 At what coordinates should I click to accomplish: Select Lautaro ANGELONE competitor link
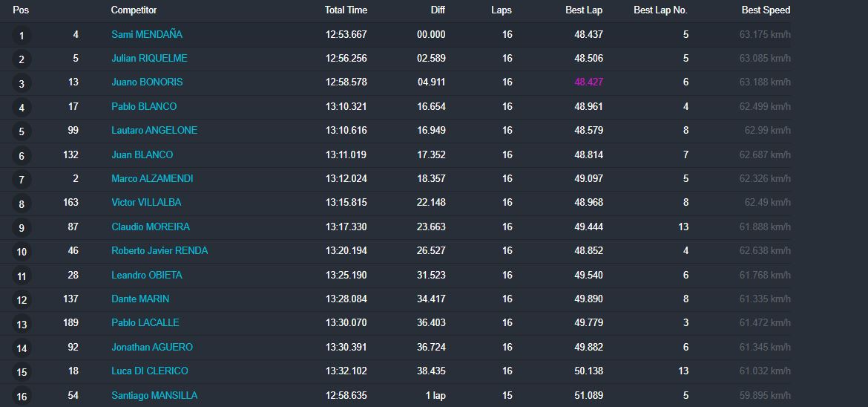coord(154,130)
